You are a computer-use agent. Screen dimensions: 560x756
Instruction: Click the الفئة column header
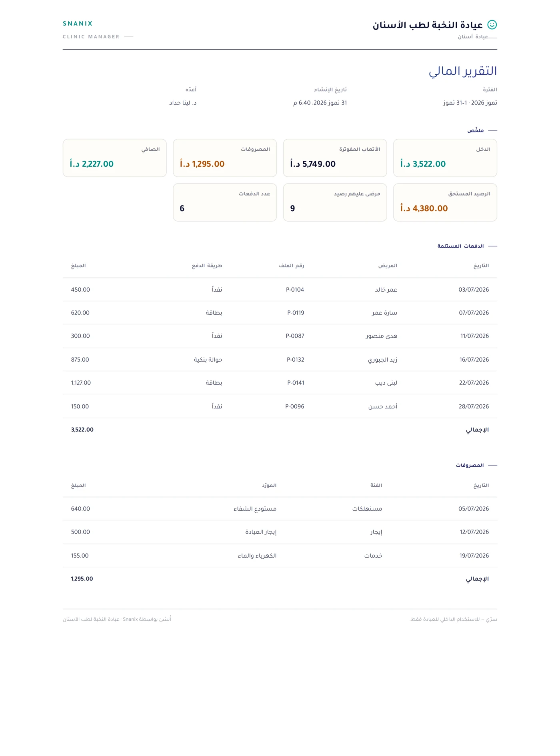(376, 485)
